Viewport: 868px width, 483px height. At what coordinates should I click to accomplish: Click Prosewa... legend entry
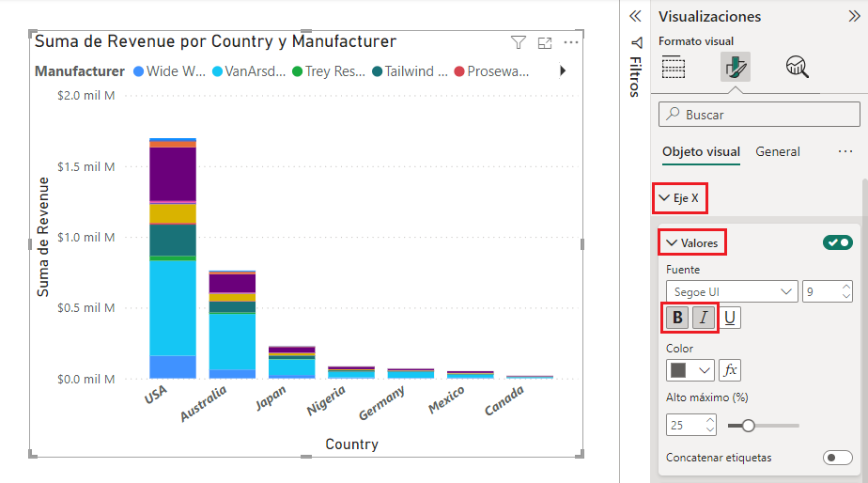tap(491, 71)
